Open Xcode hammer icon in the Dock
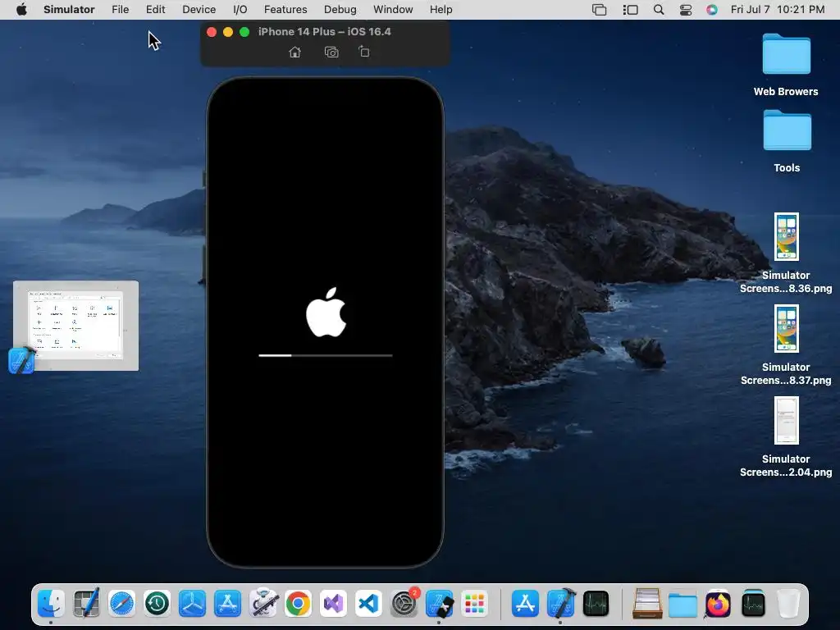Viewport: 840px width, 630px height. [561, 604]
